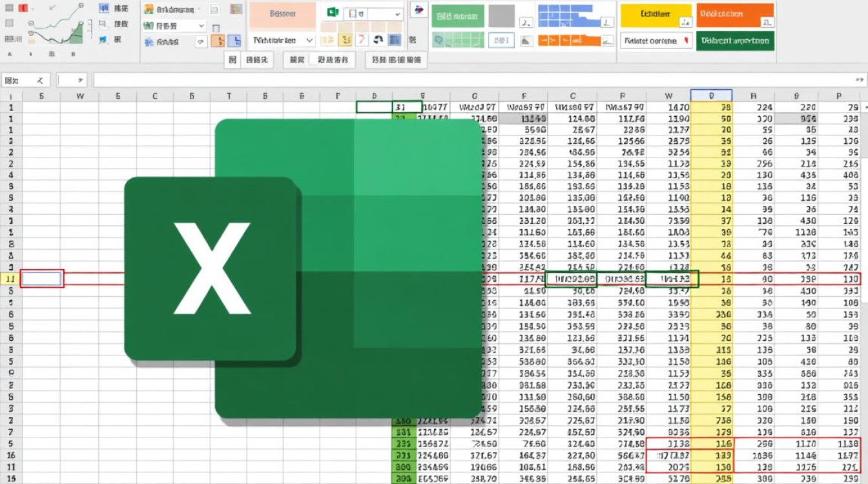Viewport: 868px width, 484px height.
Task: Toggle the blue highlighted ribbon button
Action: pos(235,41)
